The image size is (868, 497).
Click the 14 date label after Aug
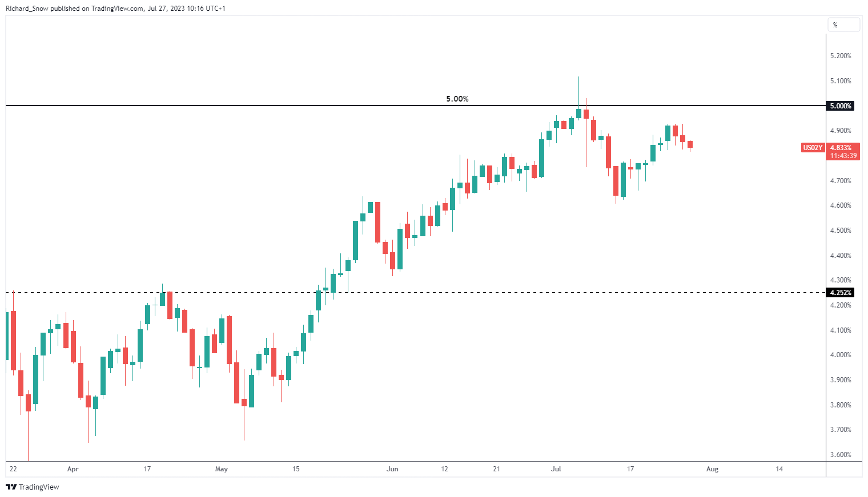779,469
